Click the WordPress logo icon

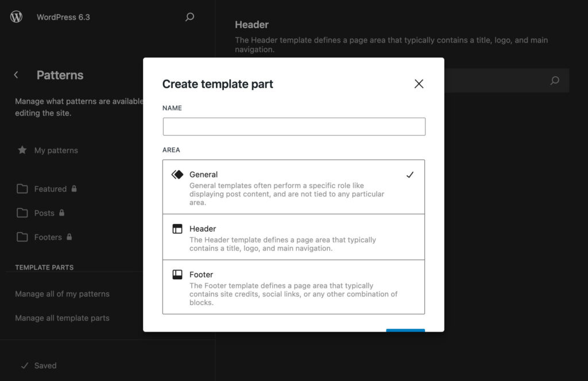16,17
